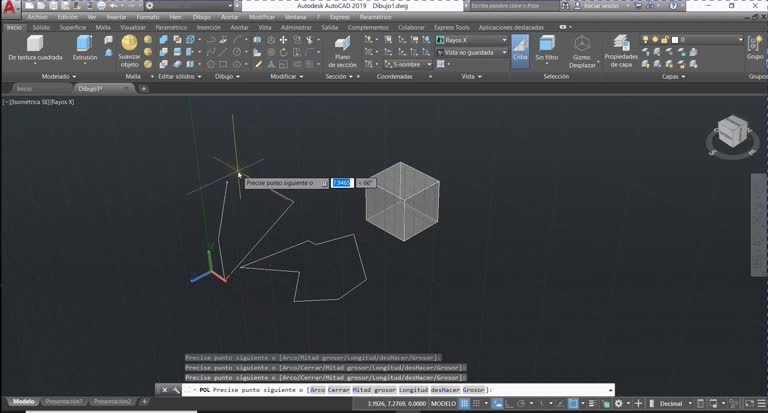This screenshot has width=768, height=413.
Task: Expand the Capas panel
Action: point(673,76)
